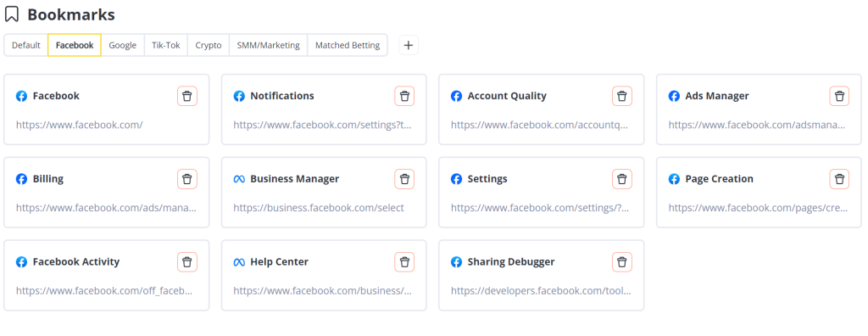The width and height of the screenshot is (868, 336).
Task: Click the Bookmarks page heading
Action: (x=71, y=14)
